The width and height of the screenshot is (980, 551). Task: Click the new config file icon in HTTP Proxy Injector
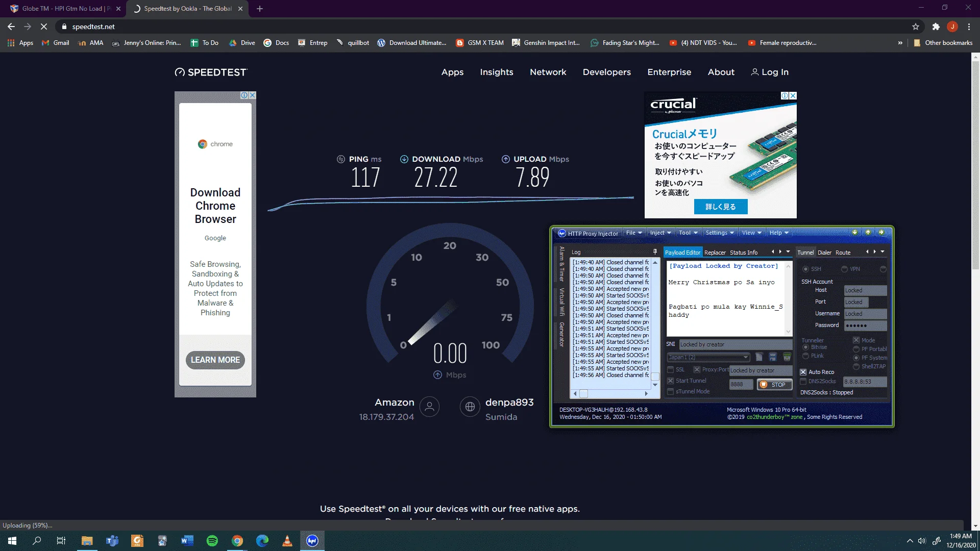(x=759, y=357)
